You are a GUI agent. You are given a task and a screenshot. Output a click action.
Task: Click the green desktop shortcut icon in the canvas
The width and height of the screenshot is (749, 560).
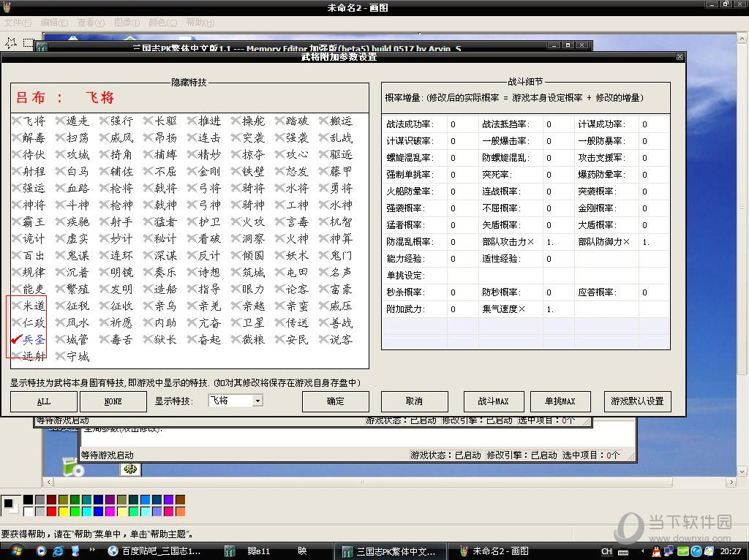[73, 467]
